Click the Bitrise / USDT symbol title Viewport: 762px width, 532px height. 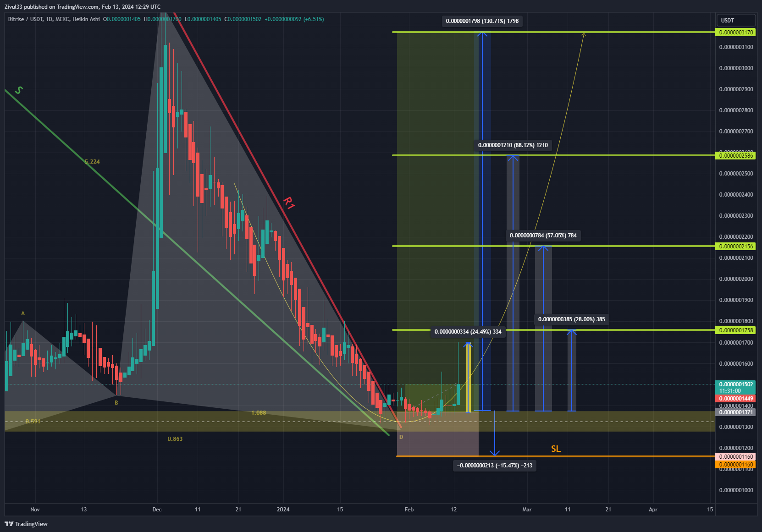click(26, 19)
